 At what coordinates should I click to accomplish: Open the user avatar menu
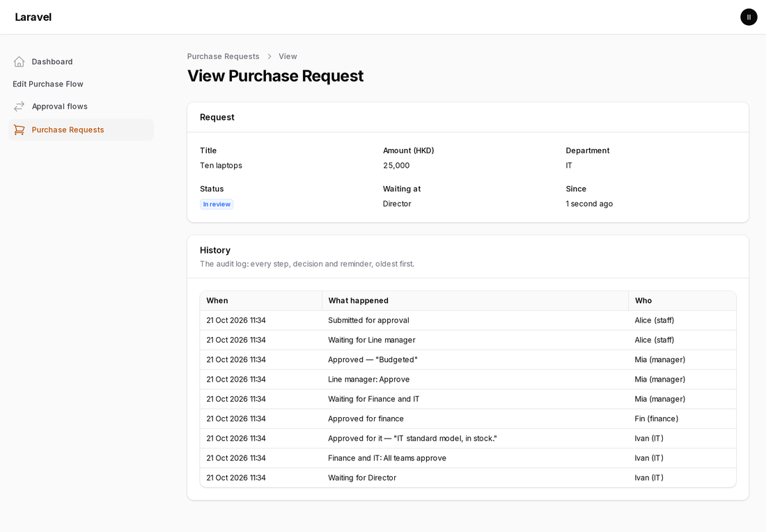point(749,17)
